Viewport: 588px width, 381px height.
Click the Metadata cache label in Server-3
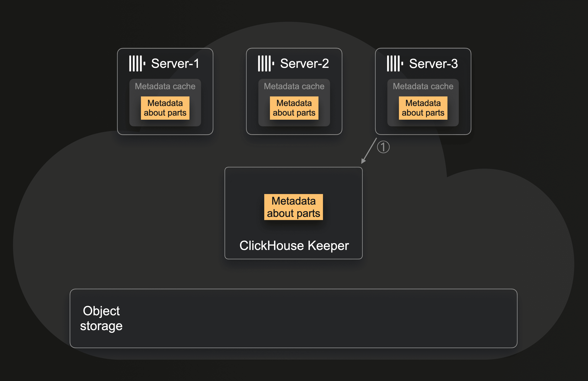click(x=423, y=86)
